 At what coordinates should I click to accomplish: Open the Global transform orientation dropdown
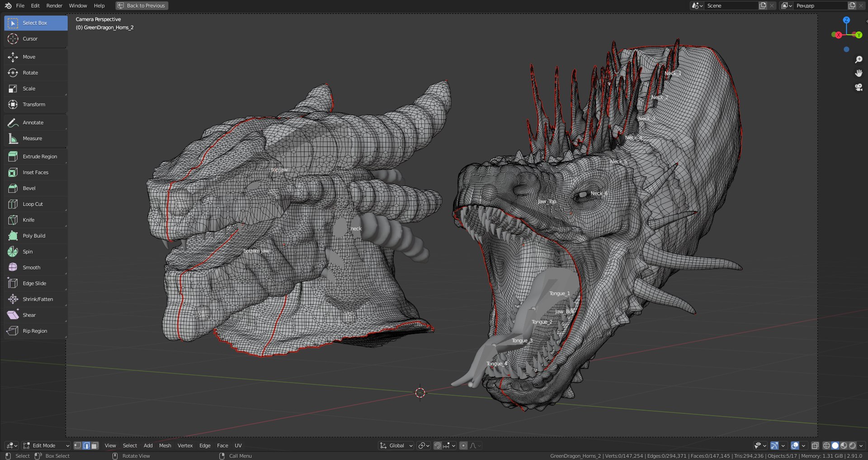[396, 446]
